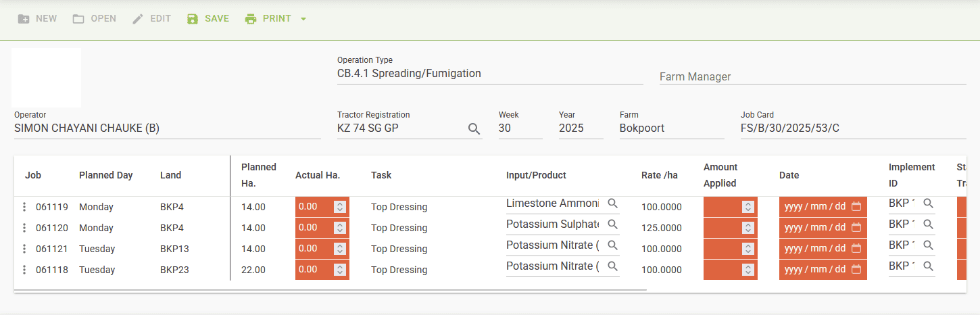Open the Print dropdown arrow
The image size is (980, 315).
(303, 19)
